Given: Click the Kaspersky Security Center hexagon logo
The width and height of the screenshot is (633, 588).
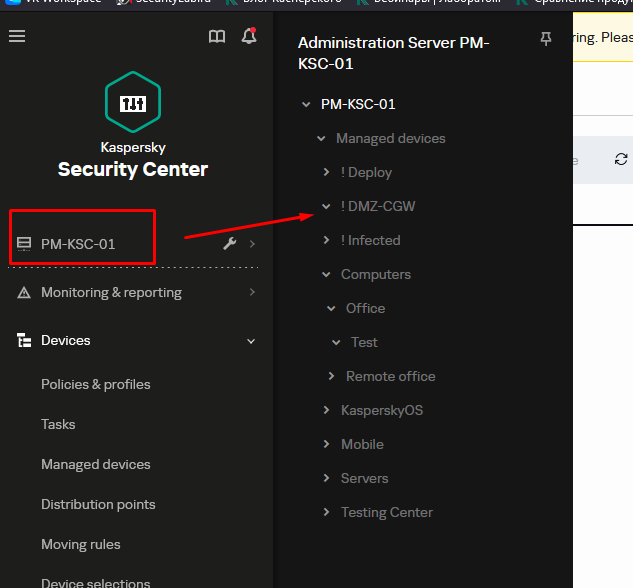Looking at the screenshot, I should [133, 102].
